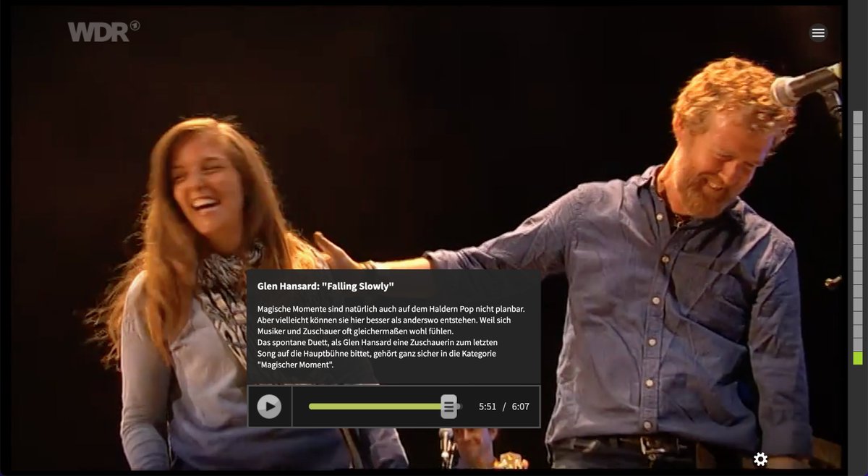Open the hamburger menu icon
The width and height of the screenshot is (868, 476).
[x=818, y=33]
